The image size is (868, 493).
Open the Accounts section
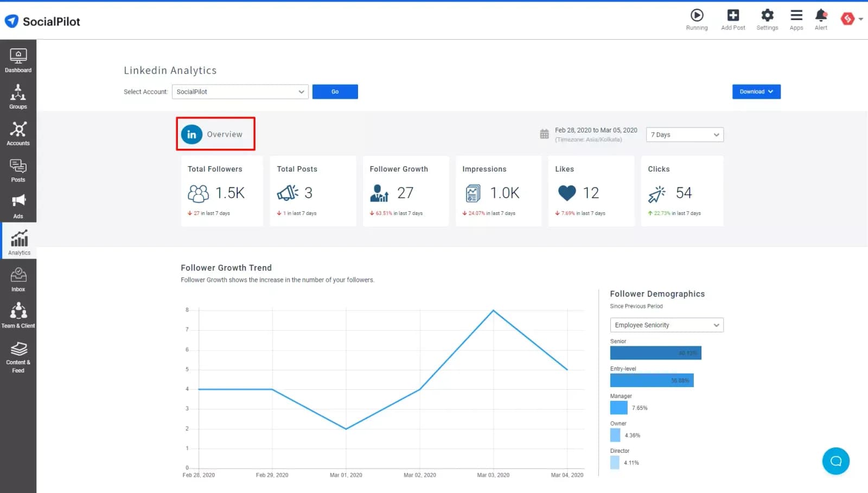(18, 133)
